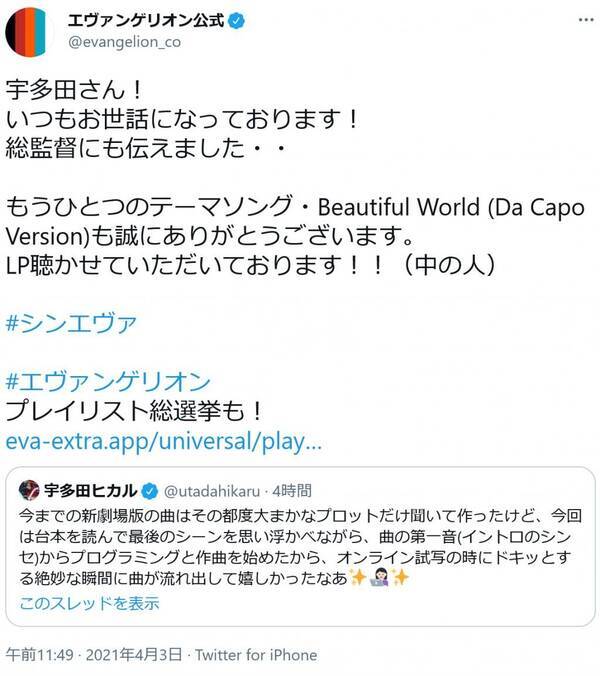
Task: Click 宇多田ヒカル's small avatar in quoted tweet
Action: click(29, 490)
